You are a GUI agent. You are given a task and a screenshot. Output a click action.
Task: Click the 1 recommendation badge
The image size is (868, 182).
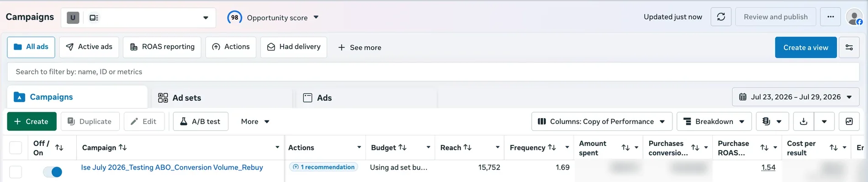point(323,167)
